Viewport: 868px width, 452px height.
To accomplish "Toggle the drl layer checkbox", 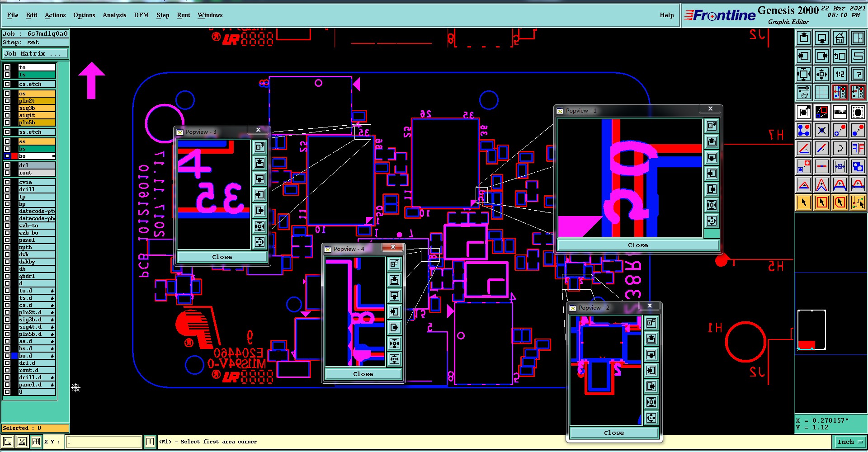I will [x=7, y=165].
